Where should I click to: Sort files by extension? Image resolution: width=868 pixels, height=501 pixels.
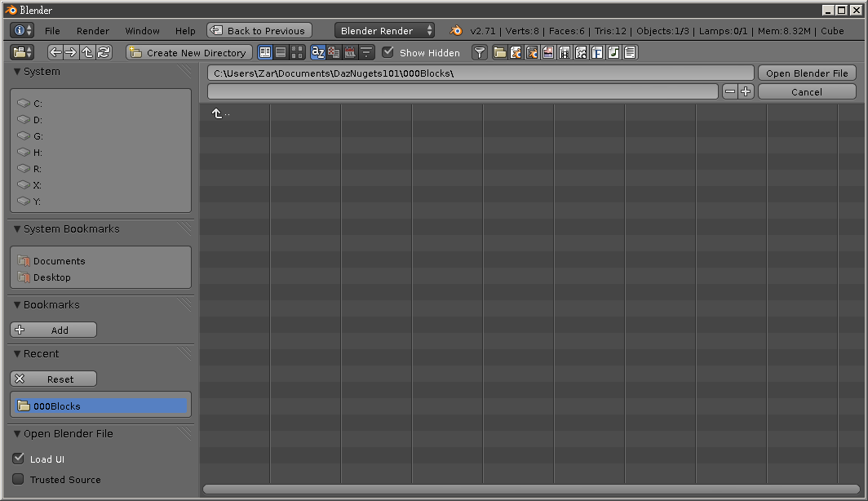click(x=334, y=52)
